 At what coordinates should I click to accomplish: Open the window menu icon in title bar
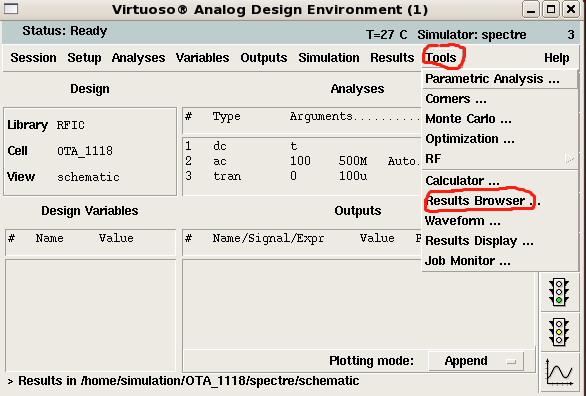point(11,9)
